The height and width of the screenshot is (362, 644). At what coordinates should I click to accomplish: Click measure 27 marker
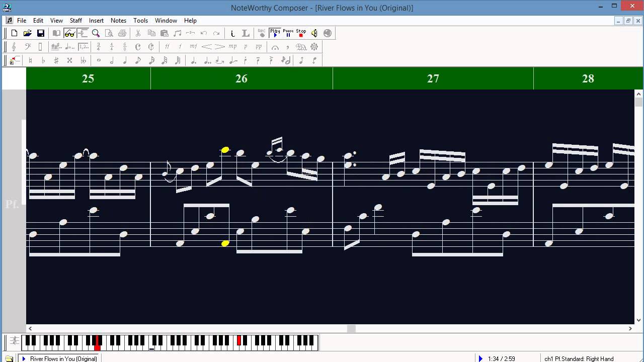coord(433,78)
